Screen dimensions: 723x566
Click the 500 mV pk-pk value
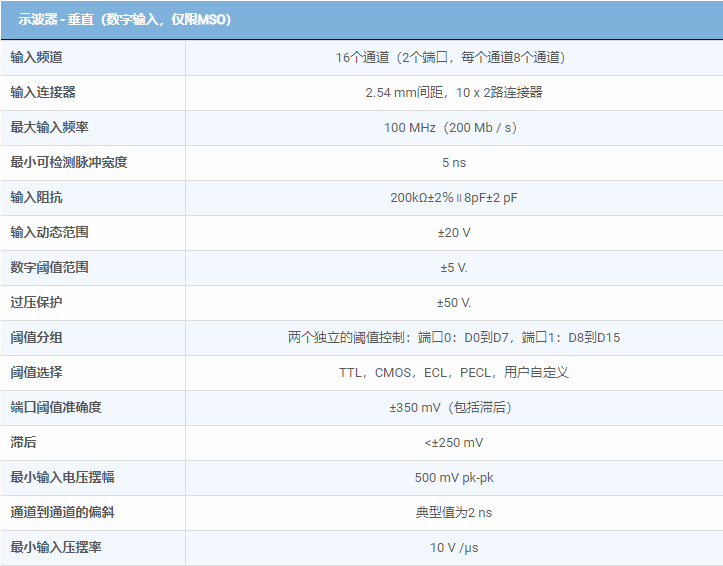(x=453, y=477)
